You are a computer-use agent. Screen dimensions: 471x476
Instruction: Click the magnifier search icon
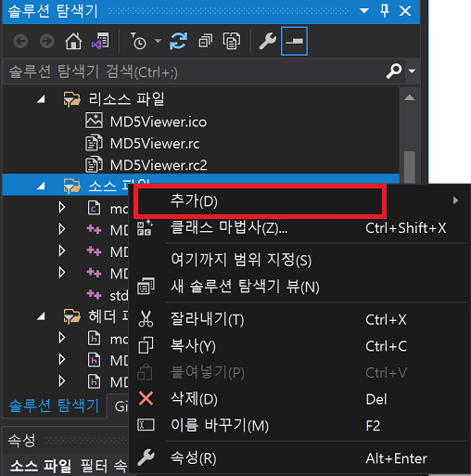coord(394,71)
